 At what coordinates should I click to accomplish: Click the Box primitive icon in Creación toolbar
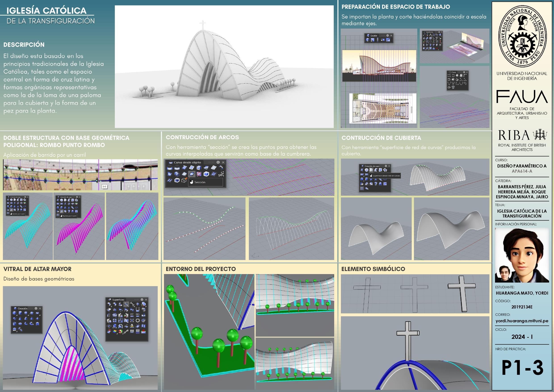click(15, 313)
